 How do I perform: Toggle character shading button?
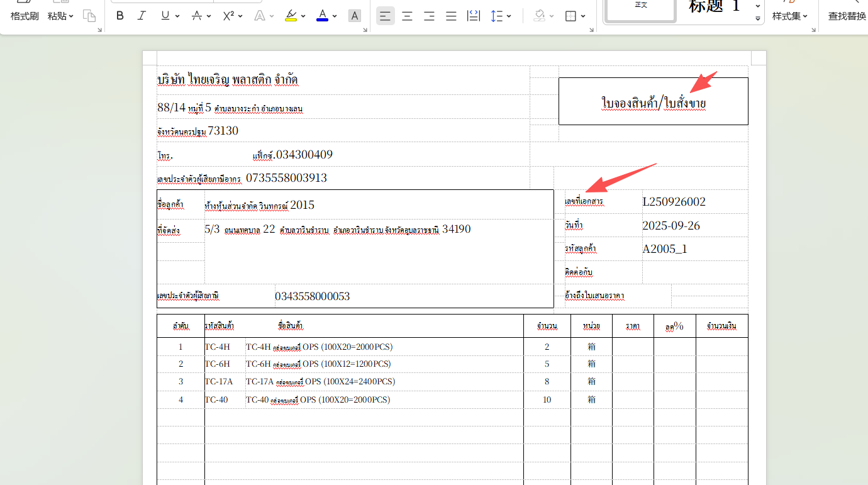355,16
